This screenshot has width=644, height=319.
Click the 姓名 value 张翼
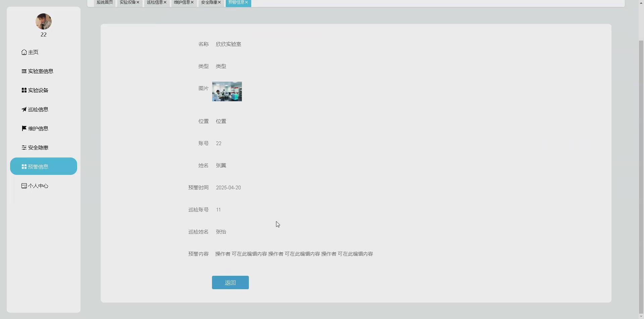[x=221, y=166]
